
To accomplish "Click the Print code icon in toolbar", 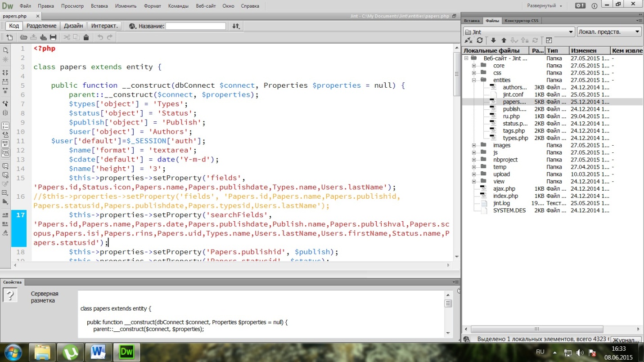I will point(53,37).
